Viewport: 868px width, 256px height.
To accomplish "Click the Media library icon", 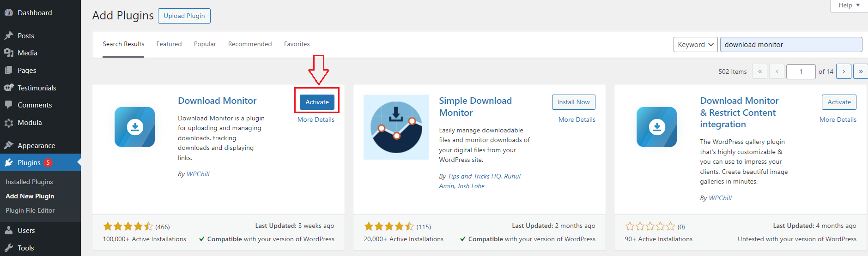I will point(8,53).
